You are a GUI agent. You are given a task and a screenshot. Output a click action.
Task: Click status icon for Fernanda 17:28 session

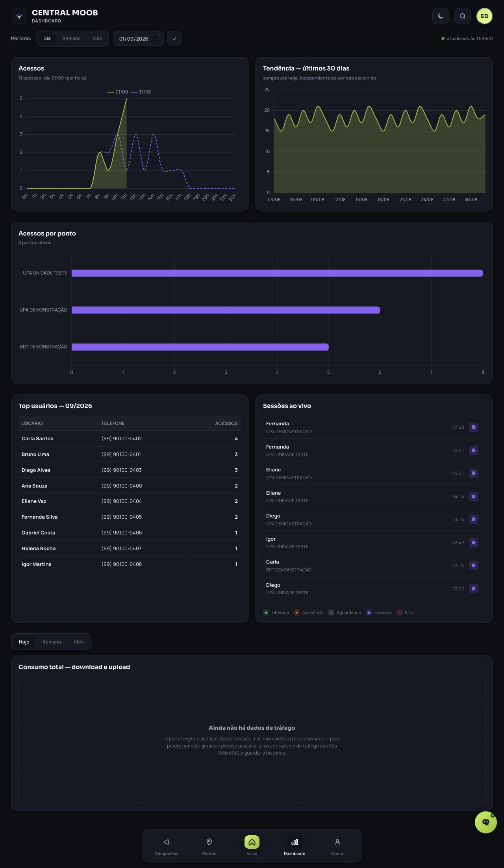click(474, 427)
